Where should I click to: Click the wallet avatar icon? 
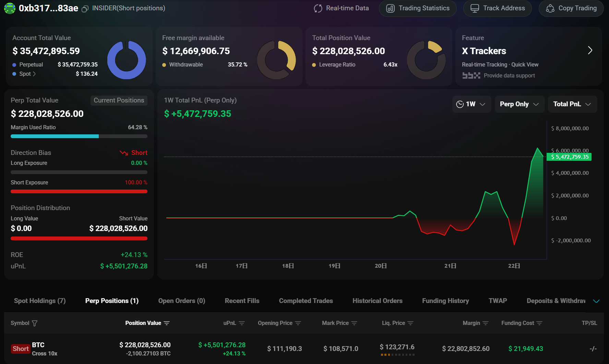pyautogui.click(x=10, y=8)
